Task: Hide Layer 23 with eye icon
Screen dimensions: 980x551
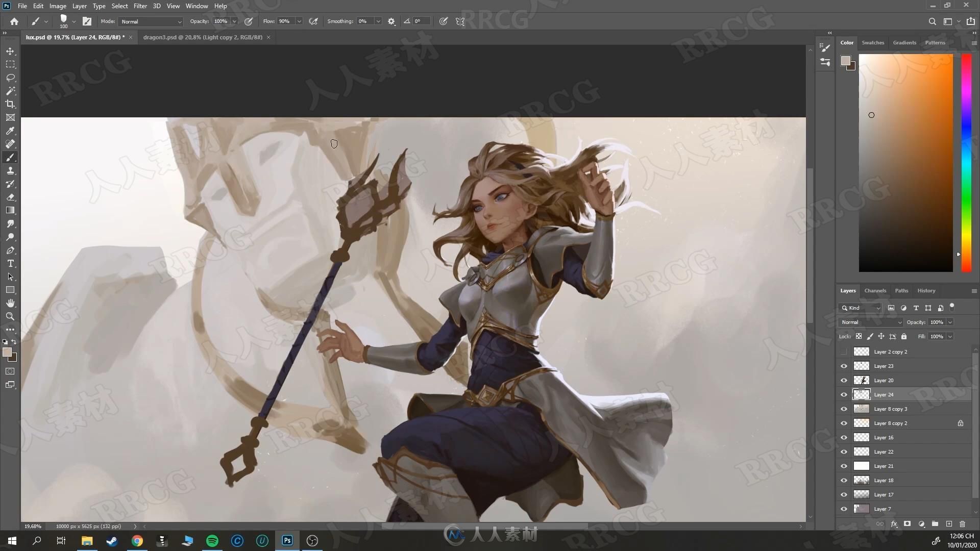Action: click(844, 366)
